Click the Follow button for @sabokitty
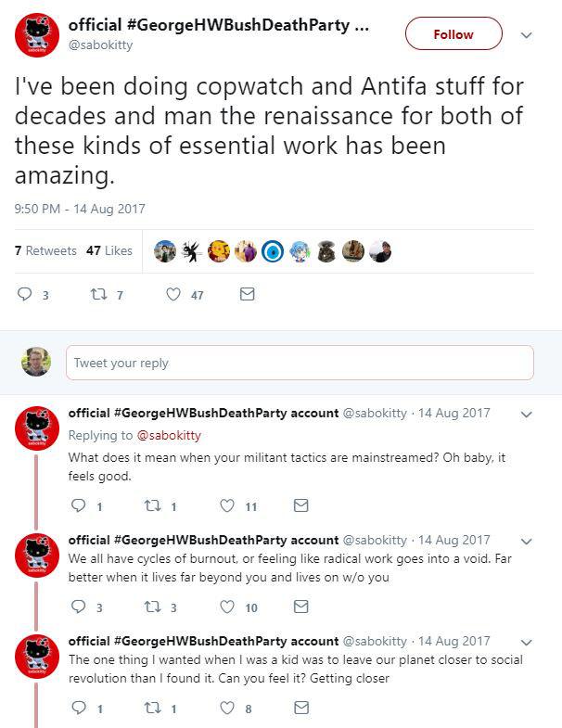562x728 pixels. (453, 34)
